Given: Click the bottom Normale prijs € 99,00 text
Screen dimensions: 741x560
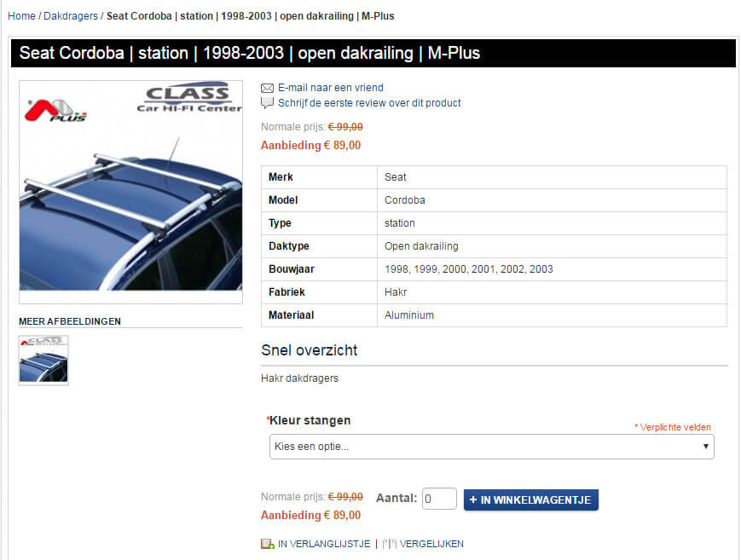Looking at the screenshot, I should (312, 497).
